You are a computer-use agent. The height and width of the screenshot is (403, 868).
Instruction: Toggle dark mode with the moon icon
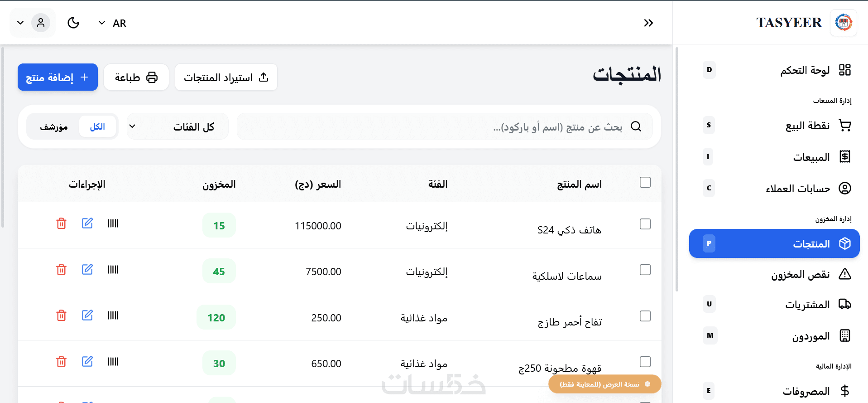(73, 23)
